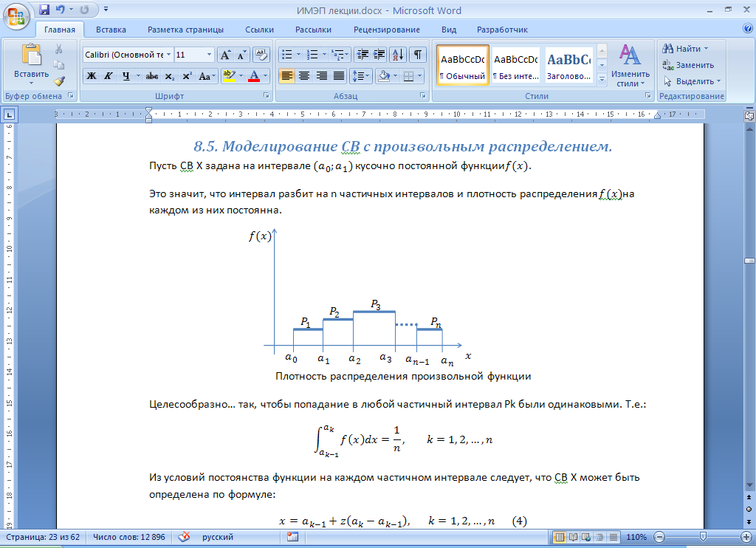Apply the Без интервала style
The image size is (756, 548).
click(516, 66)
